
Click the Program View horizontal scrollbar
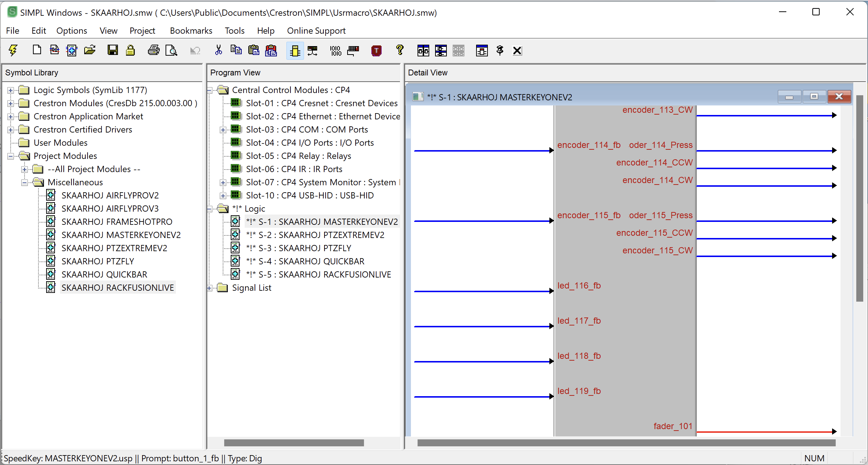pyautogui.click(x=294, y=443)
